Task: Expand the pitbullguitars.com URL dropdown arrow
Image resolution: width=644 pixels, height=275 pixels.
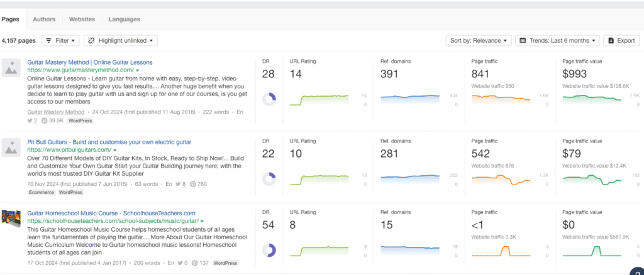Action: pos(115,151)
